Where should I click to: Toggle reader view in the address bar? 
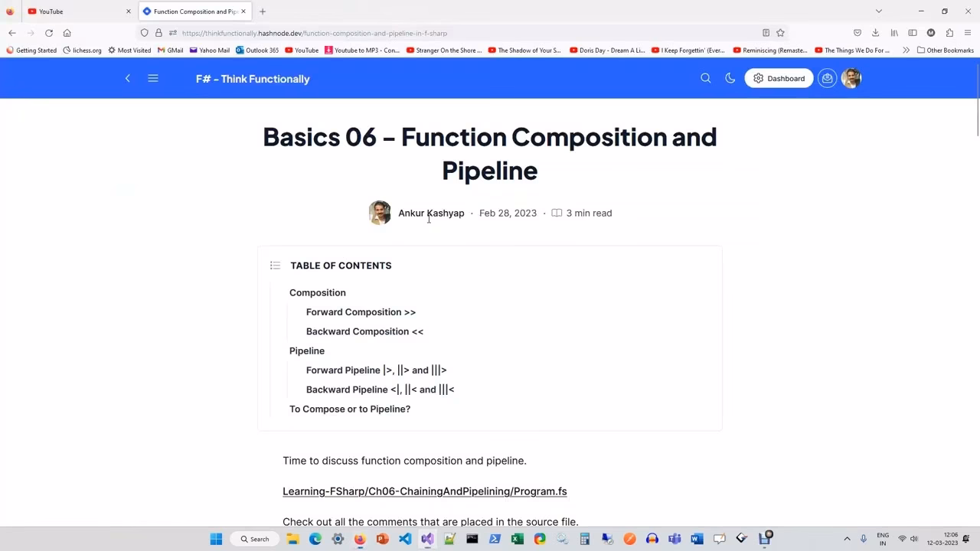765,33
